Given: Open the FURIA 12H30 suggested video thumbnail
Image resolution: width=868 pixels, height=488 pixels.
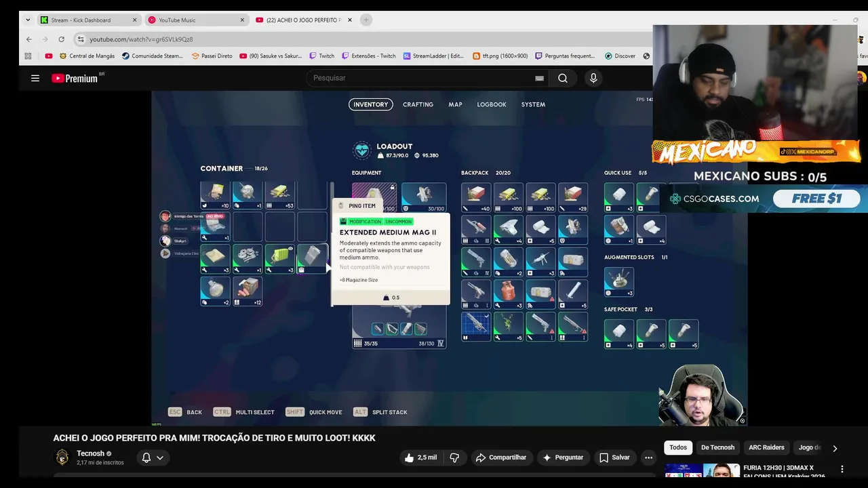Looking at the screenshot, I should [702, 470].
